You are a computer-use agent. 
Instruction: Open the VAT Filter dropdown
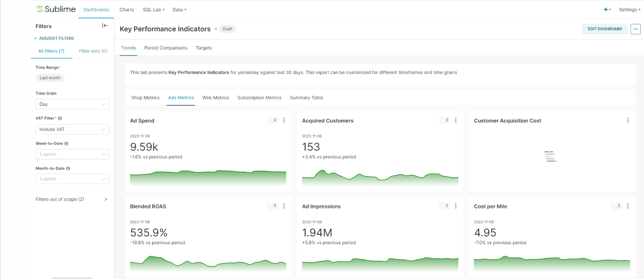click(72, 129)
